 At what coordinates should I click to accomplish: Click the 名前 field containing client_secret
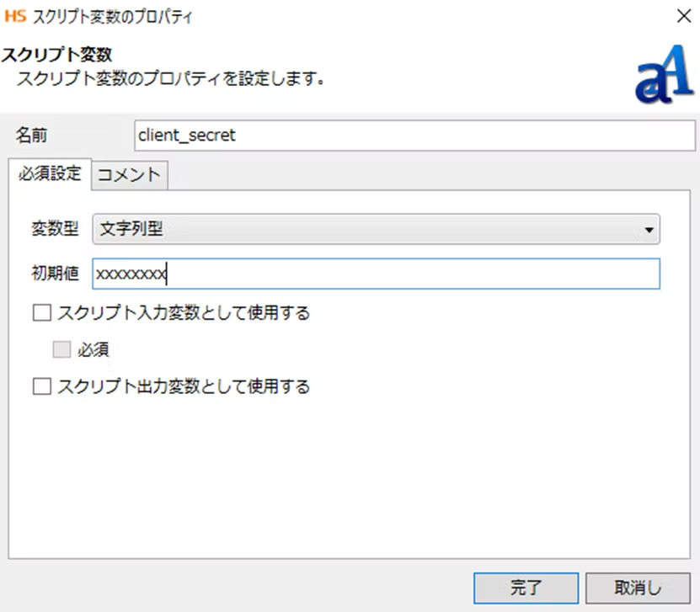(414, 136)
